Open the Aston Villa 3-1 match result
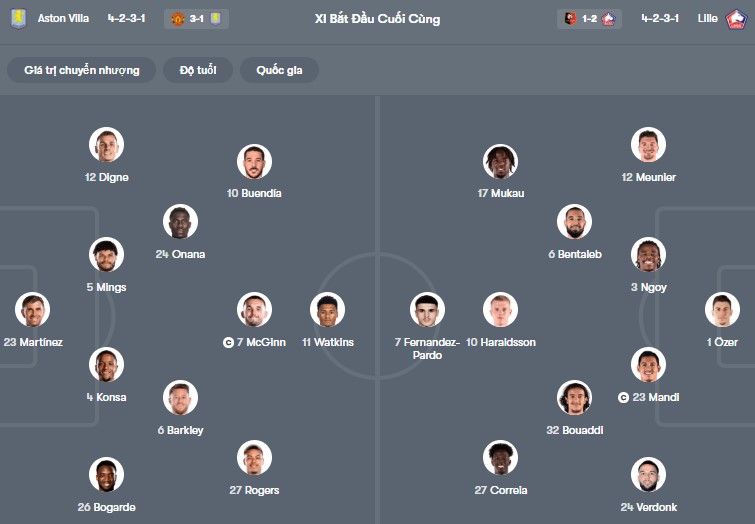 tap(197, 19)
